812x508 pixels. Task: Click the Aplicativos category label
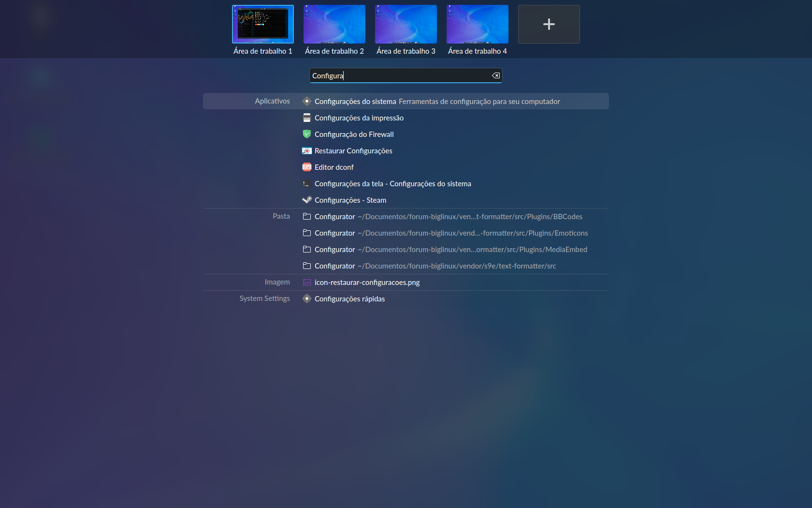pos(272,101)
